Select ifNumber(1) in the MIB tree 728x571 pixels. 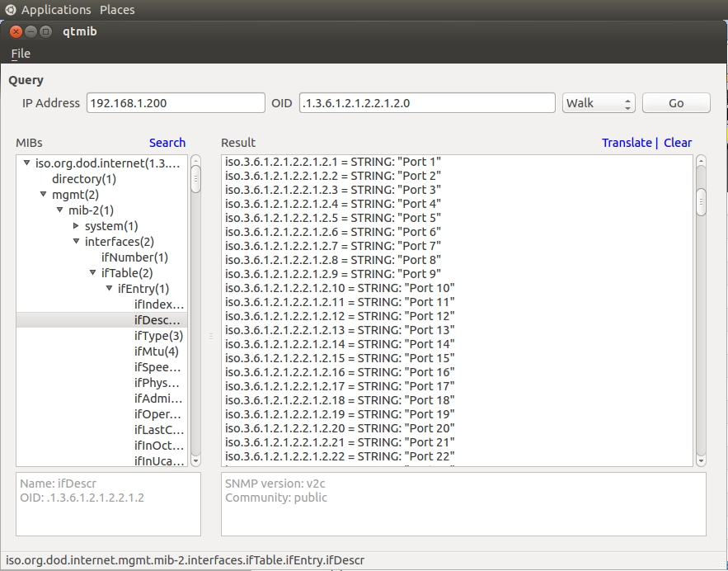140,257
